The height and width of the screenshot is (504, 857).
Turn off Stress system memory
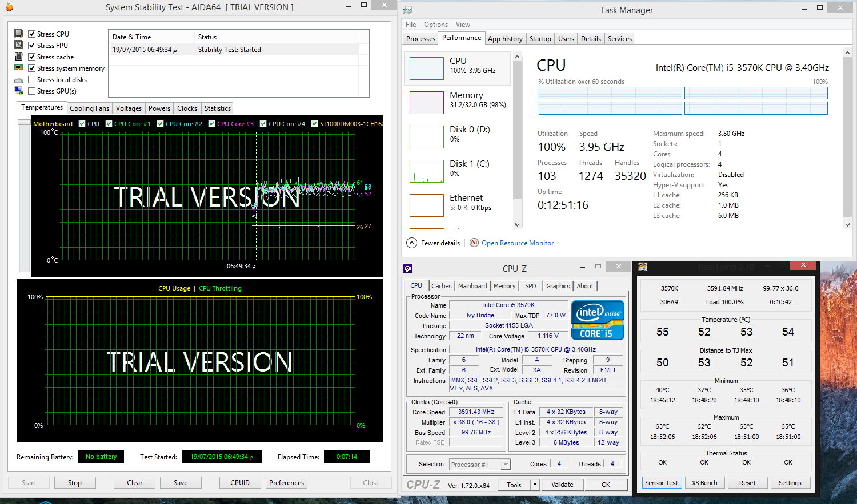(32, 68)
